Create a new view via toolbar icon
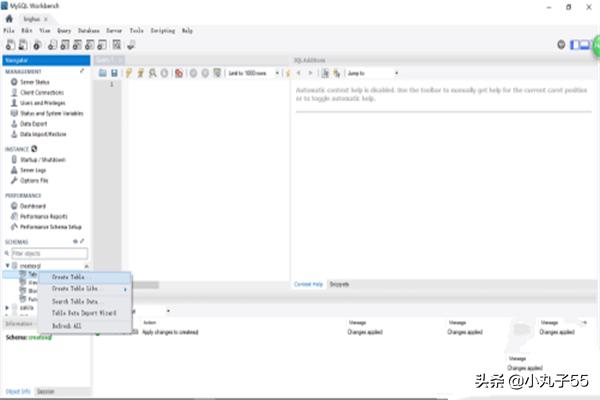600x400 pixels. (77, 45)
